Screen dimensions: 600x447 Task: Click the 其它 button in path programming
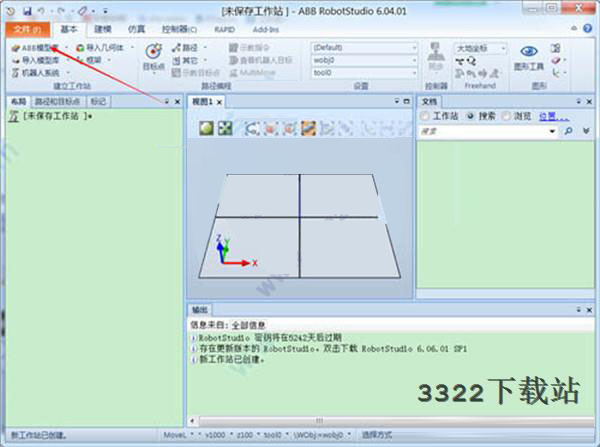pyautogui.click(x=185, y=60)
